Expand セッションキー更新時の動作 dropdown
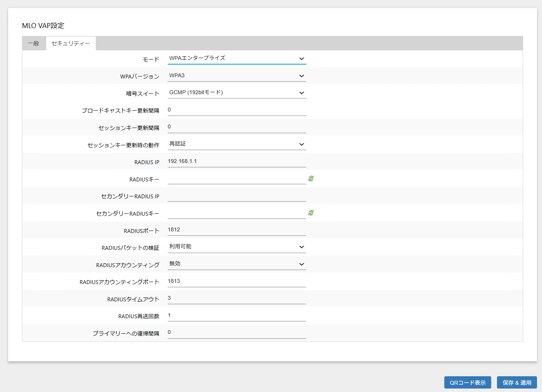Screen dimensions: 542x392 pos(237,144)
